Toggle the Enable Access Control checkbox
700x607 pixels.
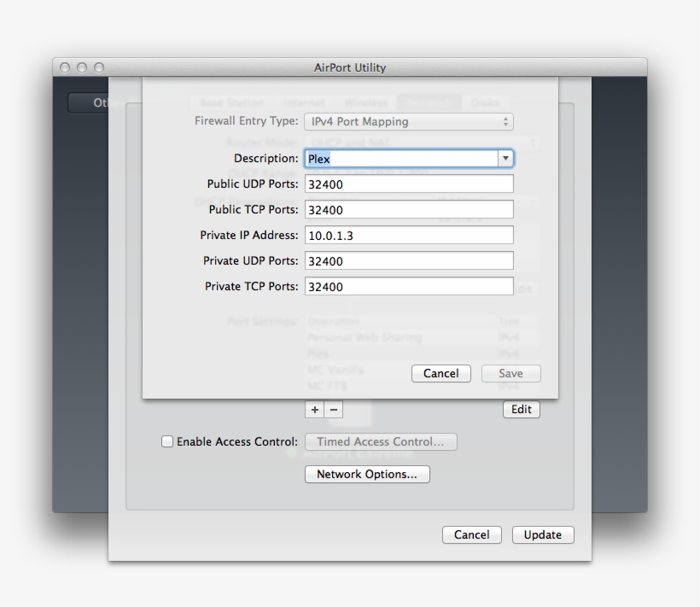[167, 442]
